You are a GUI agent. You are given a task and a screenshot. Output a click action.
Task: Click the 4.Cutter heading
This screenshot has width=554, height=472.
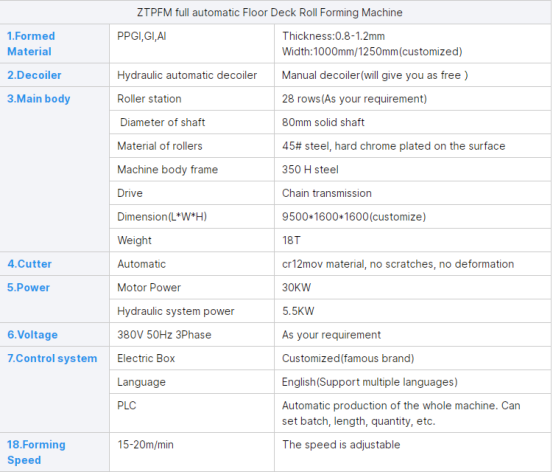tap(30, 264)
